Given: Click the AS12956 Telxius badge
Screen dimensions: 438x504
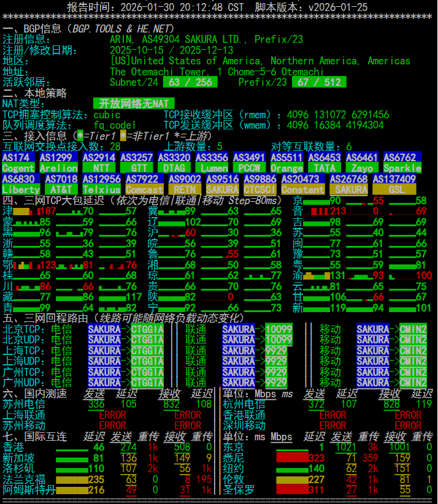Looking at the screenshot, I should pyautogui.click(x=101, y=184).
